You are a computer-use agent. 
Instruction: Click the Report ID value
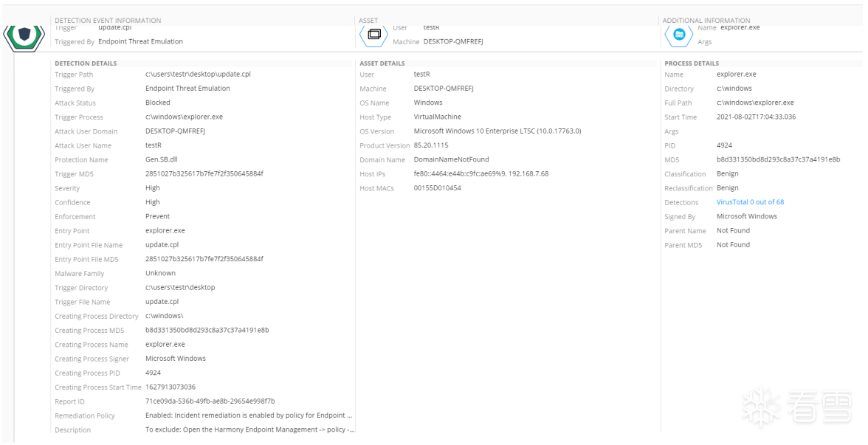[x=210, y=401]
